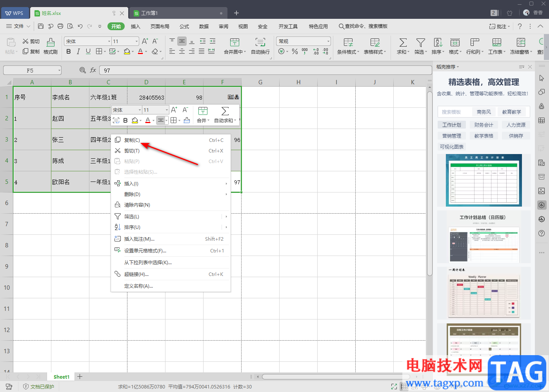Click mini toolbar font color swatch
The width and height of the screenshot is (549, 392).
(x=147, y=120)
